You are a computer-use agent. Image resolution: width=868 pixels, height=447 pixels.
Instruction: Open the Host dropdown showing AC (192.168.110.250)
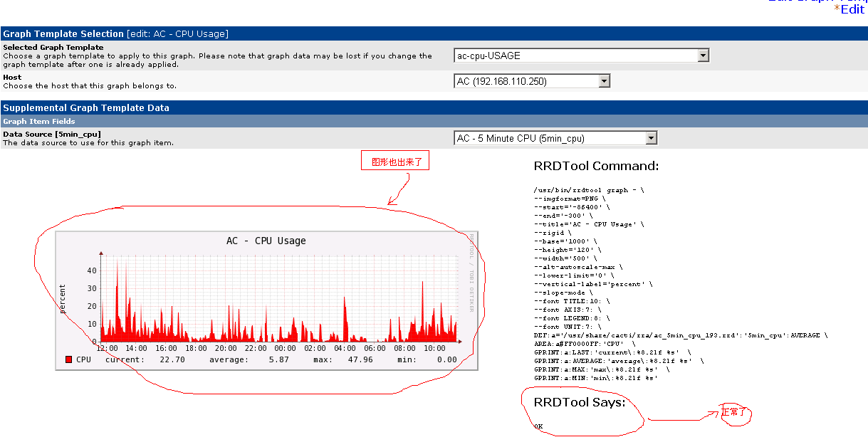coord(532,81)
